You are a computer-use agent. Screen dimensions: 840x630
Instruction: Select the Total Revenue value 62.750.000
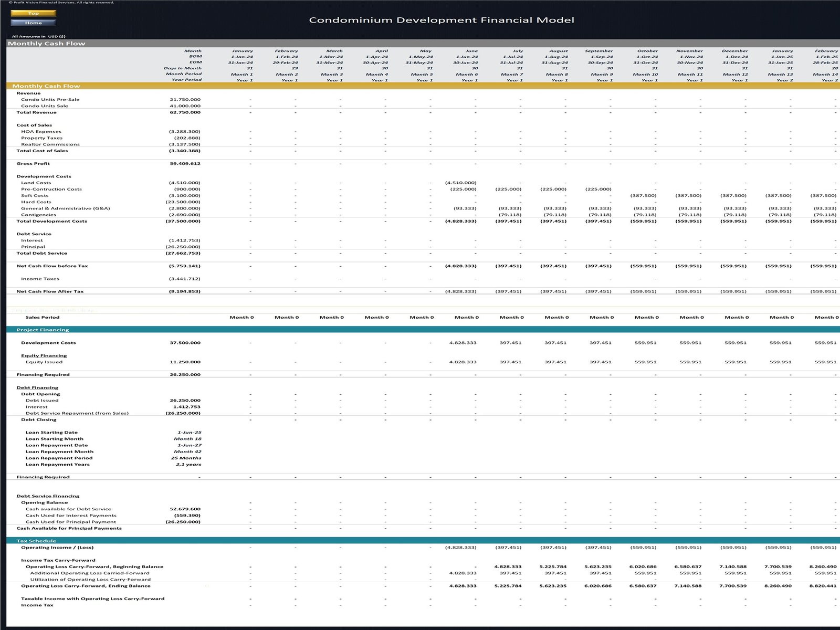click(x=185, y=112)
